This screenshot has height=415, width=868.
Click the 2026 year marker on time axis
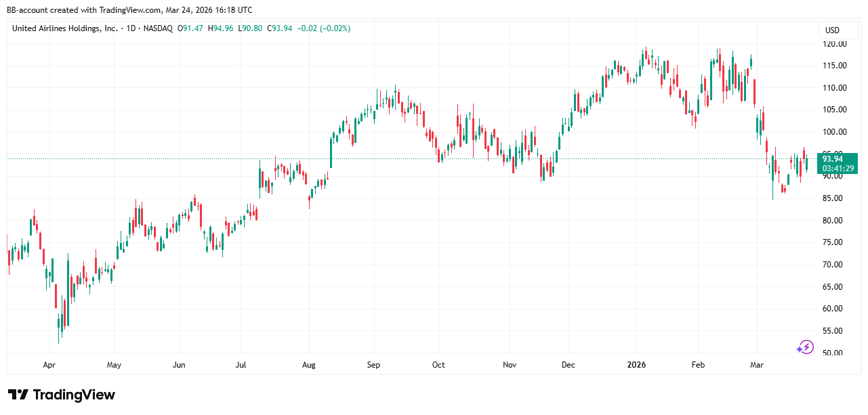pyautogui.click(x=636, y=365)
